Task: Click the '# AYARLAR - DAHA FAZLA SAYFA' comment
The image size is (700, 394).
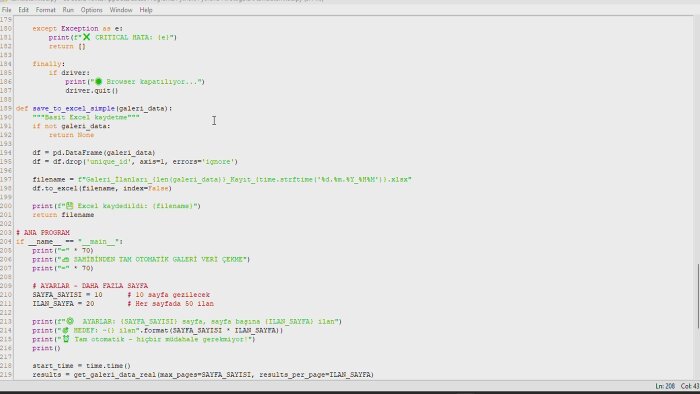Action: point(90,286)
